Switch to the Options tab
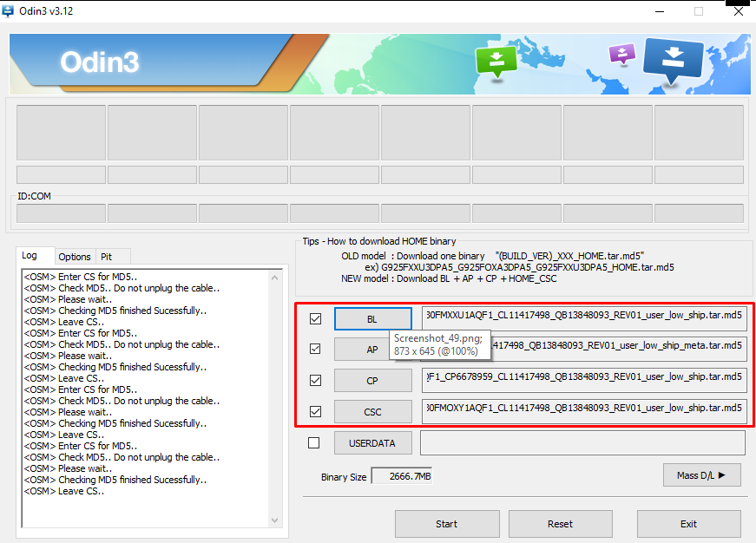 (x=75, y=257)
